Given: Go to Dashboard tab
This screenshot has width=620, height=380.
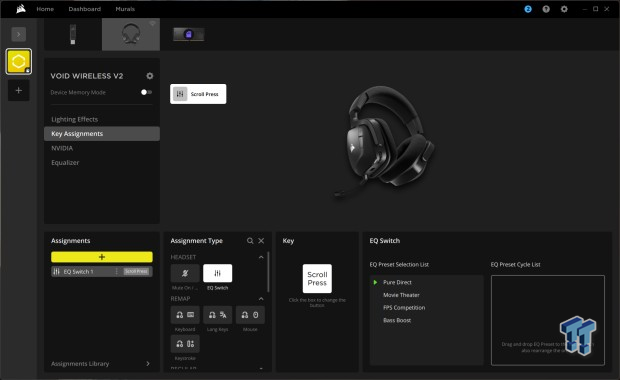Looking at the screenshot, I should coord(85,9).
